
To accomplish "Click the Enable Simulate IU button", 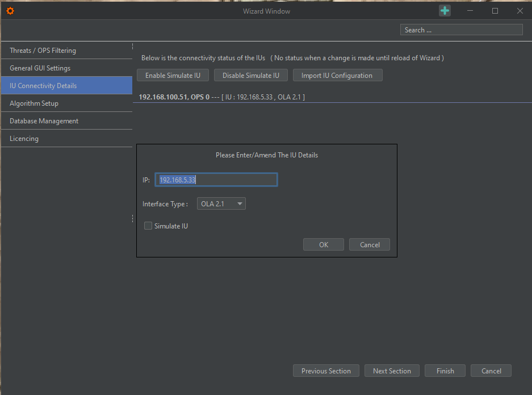I will [x=173, y=74].
